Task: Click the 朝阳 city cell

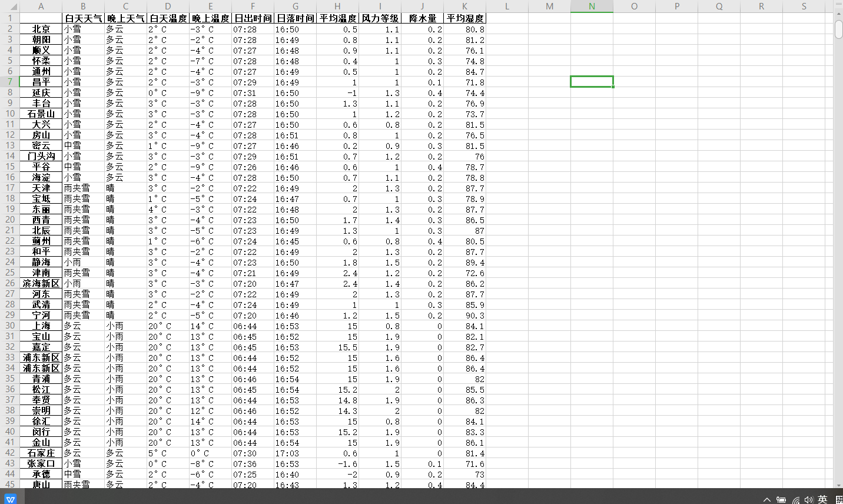Action: click(41, 39)
